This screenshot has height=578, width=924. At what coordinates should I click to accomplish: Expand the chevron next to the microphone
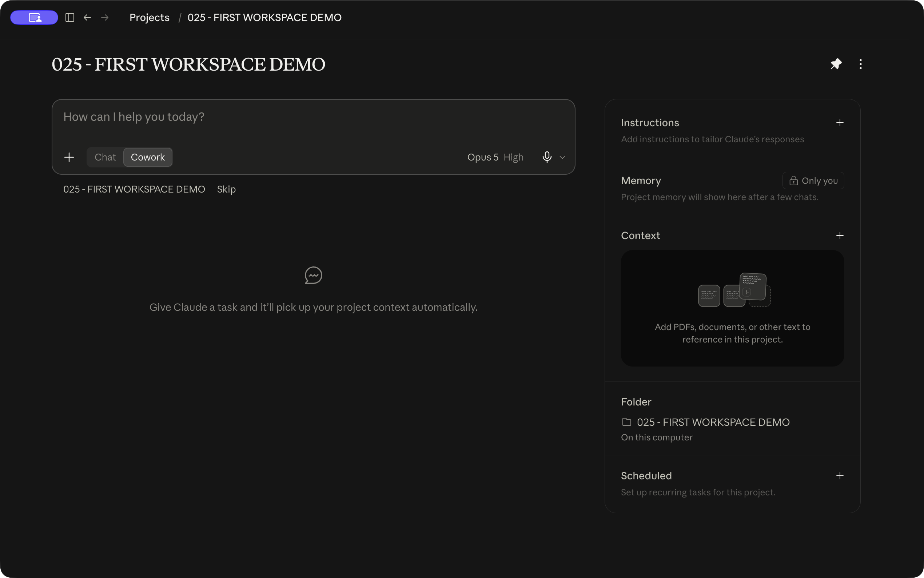tap(562, 157)
